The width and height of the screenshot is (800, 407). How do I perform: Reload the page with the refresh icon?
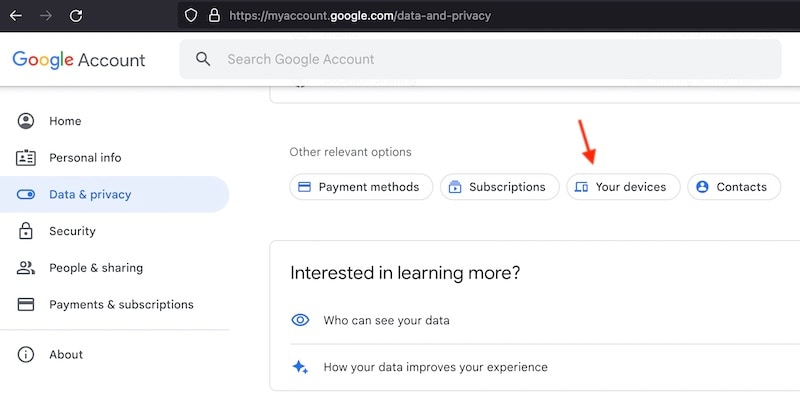(x=76, y=16)
